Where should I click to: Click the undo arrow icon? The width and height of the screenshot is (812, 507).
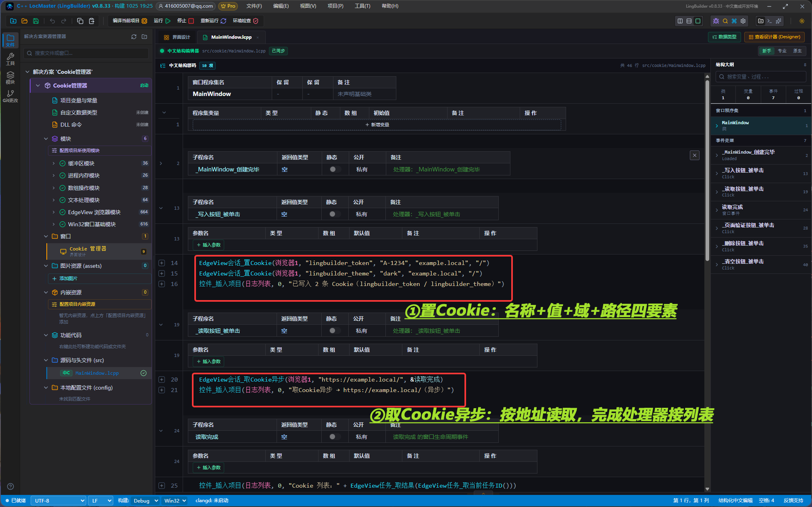[x=52, y=21]
